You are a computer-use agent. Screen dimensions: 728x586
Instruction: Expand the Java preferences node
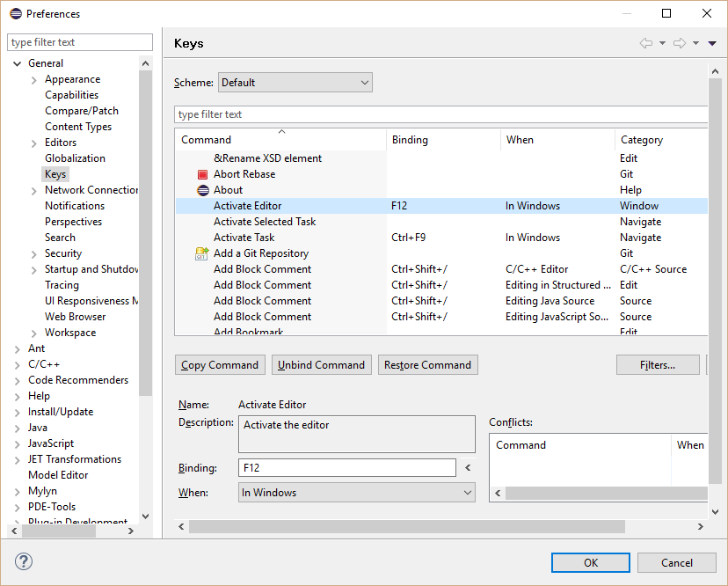(x=18, y=428)
